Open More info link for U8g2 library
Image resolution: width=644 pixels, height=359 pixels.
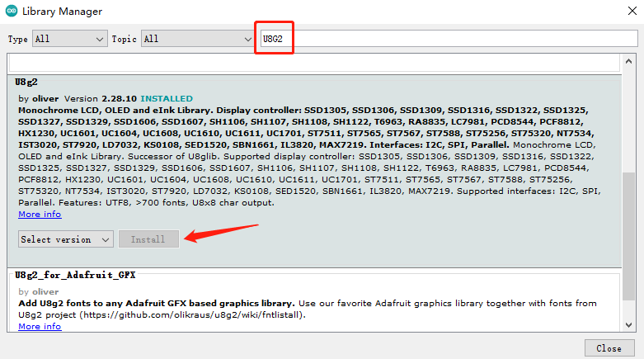coord(40,215)
